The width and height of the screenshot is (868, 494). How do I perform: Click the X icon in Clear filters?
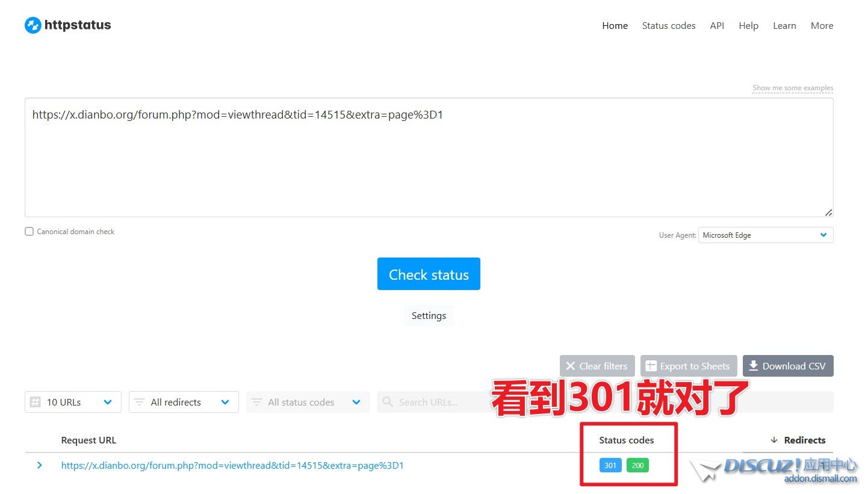tap(571, 366)
